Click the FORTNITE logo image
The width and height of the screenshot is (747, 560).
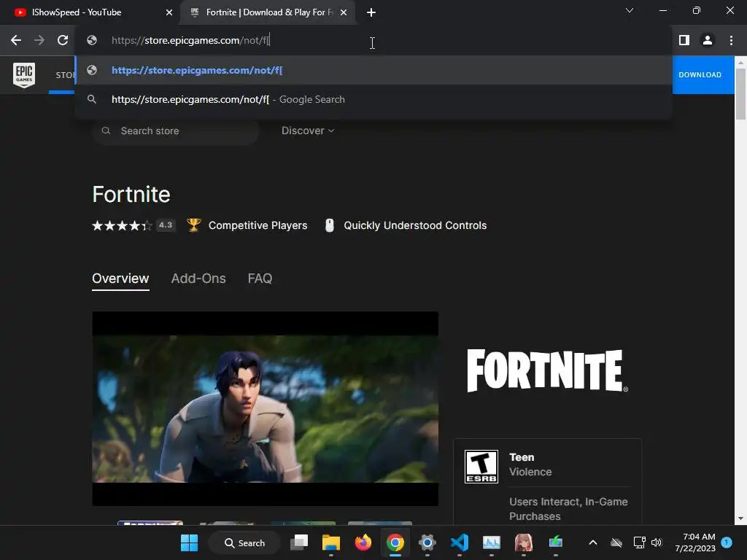(547, 371)
